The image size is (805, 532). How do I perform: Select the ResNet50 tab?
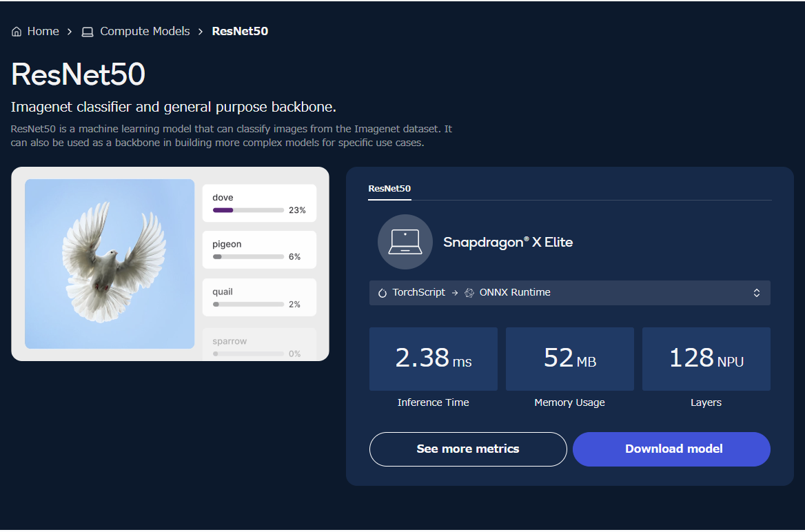[x=389, y=188]
